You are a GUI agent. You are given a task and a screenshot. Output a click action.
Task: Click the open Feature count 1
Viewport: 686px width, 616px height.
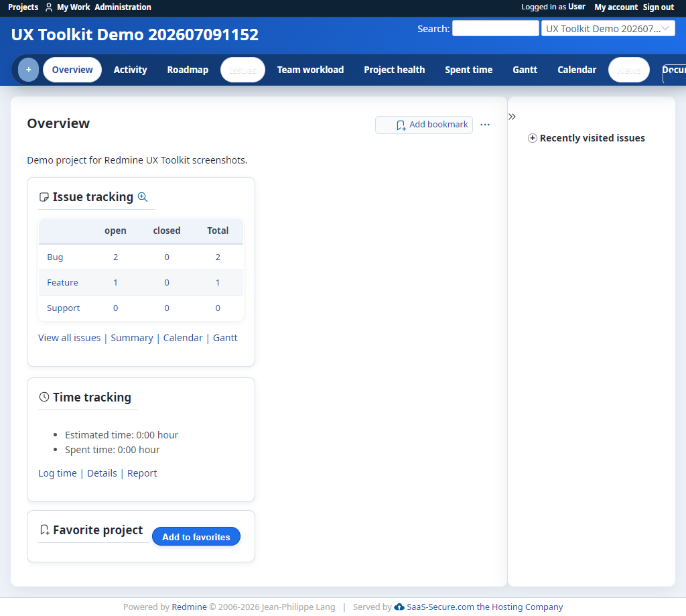[115, 283]
